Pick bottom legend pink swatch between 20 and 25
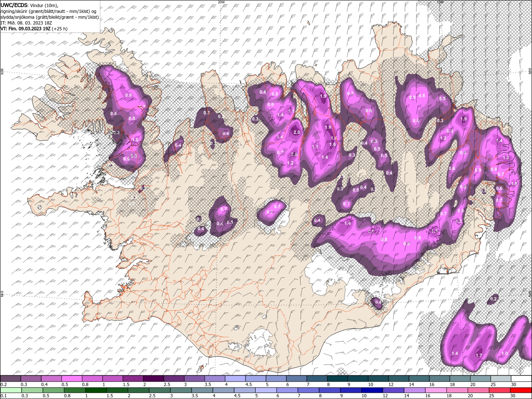Image resolution: width=532 pixels, height=399 pixels. click(478, 390)
